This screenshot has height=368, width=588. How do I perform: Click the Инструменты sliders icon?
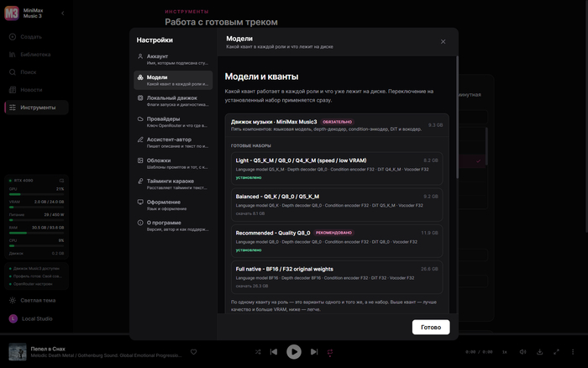coord(13,108)
